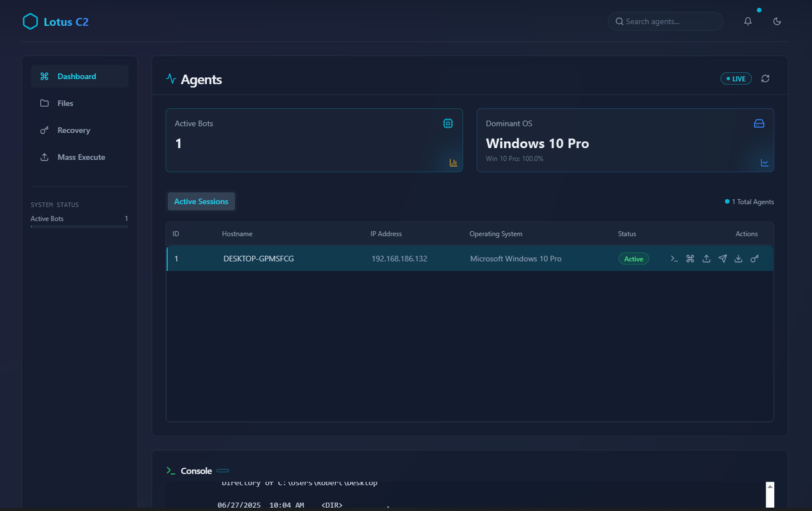Click the Actions column header

coord(747,234)
